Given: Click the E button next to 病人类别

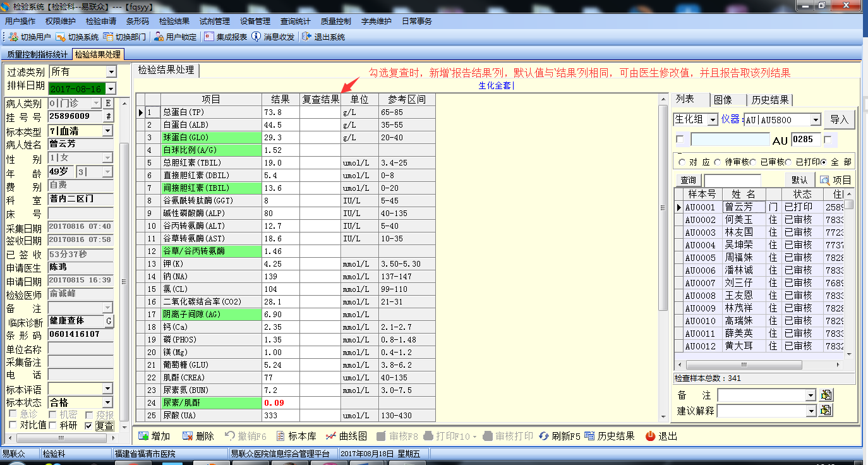Looking at the screenshot, I should 108,104.
